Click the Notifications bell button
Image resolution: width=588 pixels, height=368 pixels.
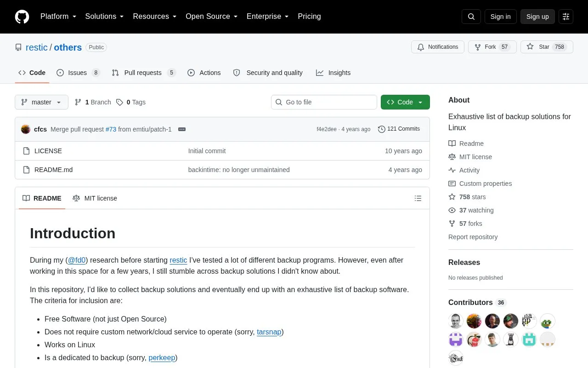pyautogui.click(x=438, y=47)
